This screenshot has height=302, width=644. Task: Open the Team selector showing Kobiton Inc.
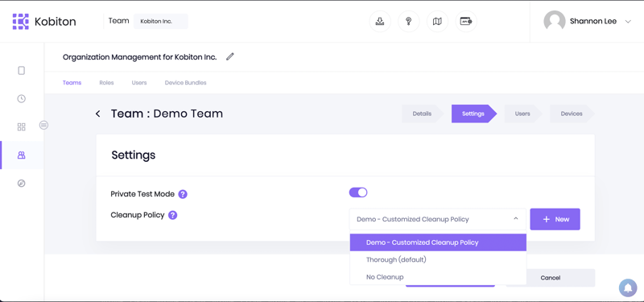point(160,22)
